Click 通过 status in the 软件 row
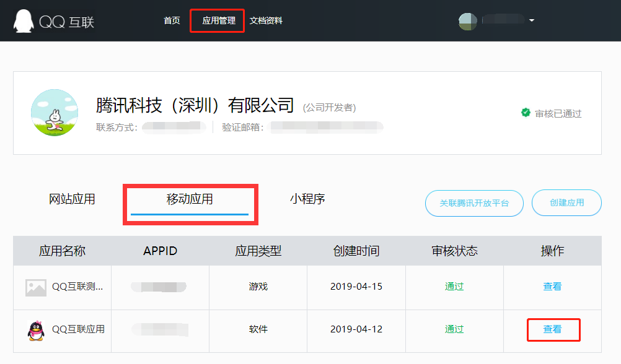Image resolution: width=621 pixels, height=364 pixels. click(454, 329)
